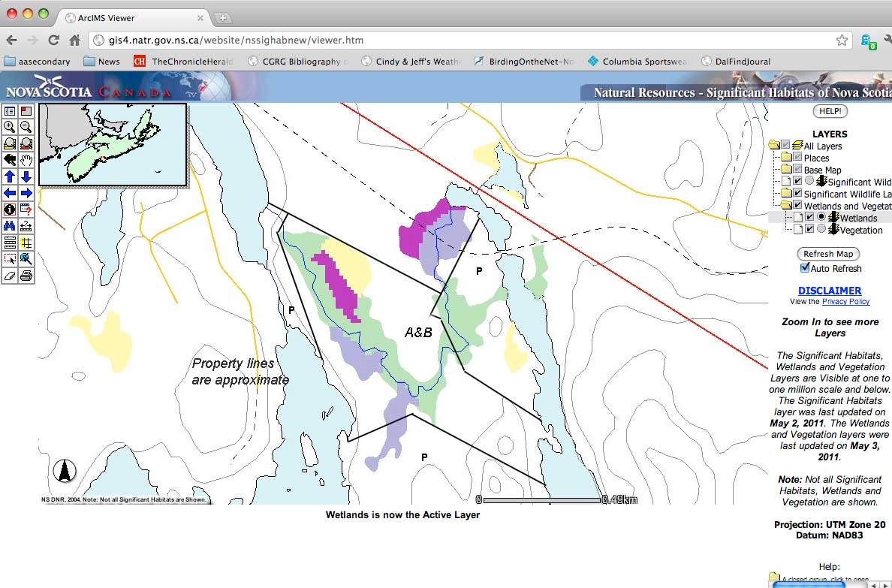Open the Privacy Policy link

point(845,302)
